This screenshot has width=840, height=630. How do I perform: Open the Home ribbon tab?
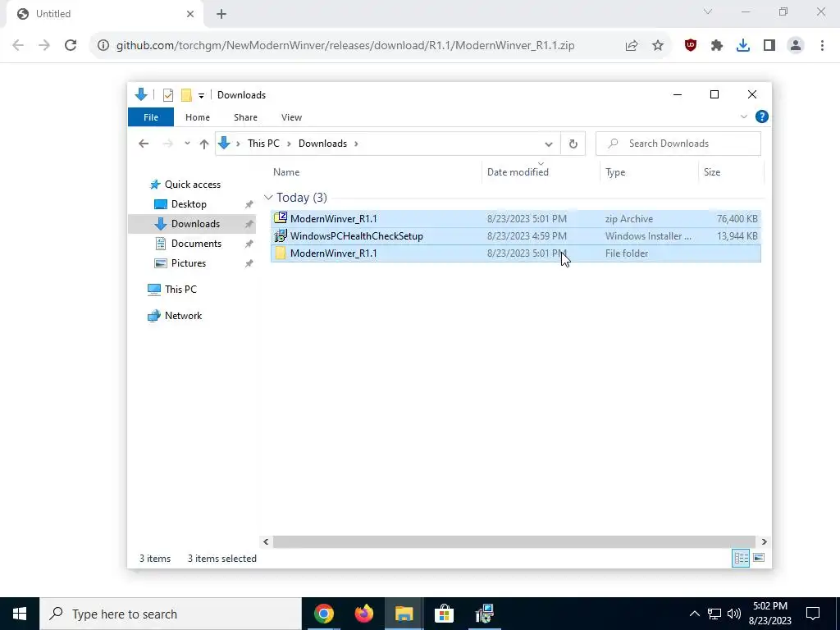(197, 116)
